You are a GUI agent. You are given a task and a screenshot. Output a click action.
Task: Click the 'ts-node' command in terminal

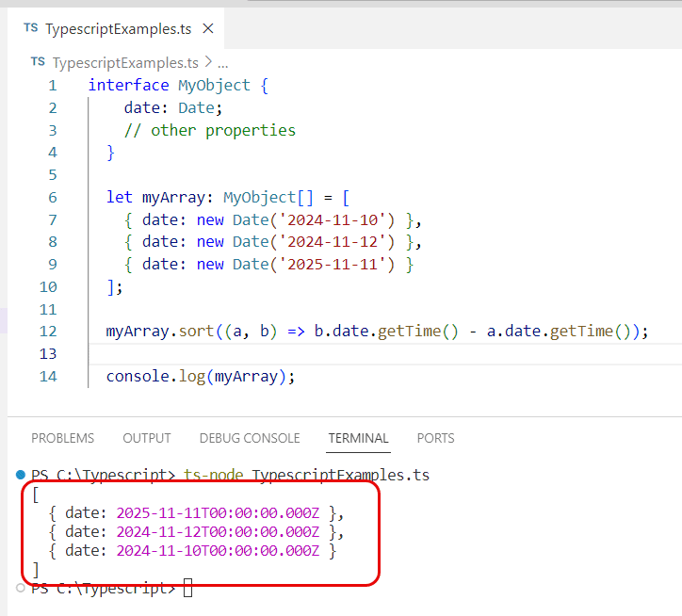(213, 475)
